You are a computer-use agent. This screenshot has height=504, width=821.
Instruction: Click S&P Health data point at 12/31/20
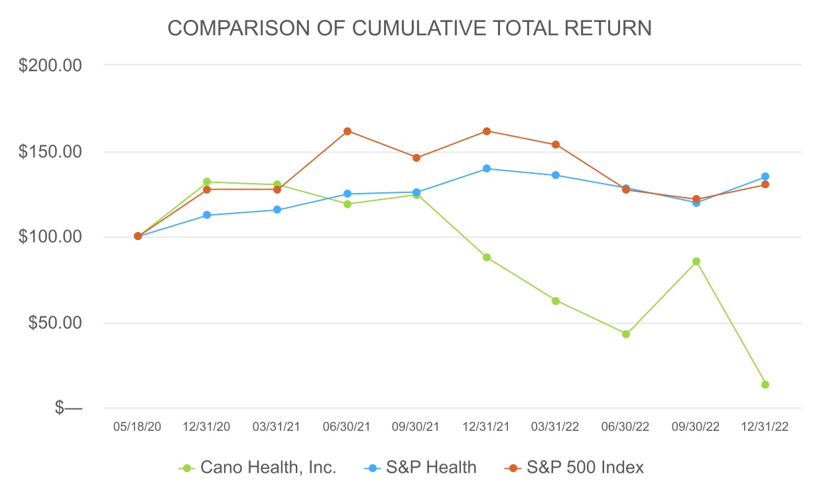[x=207, y=215]
